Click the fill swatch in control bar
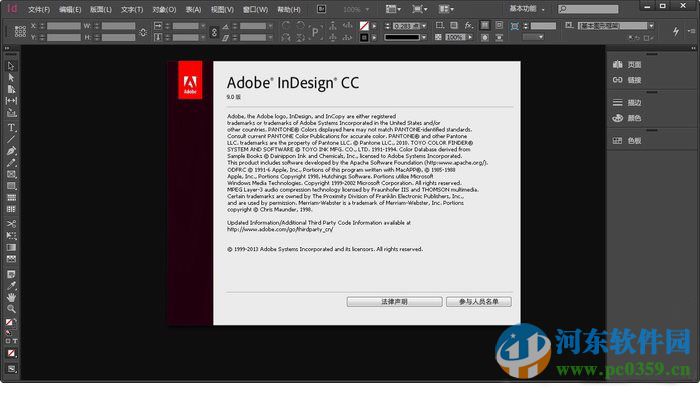Screen dimensions: 700x394 [x=364, y=26]
